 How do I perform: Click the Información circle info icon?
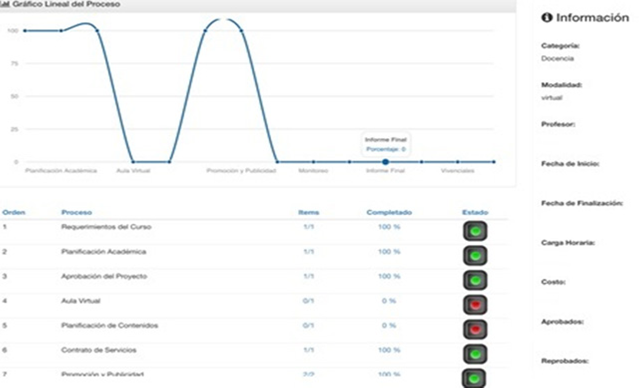pos(546,18)
